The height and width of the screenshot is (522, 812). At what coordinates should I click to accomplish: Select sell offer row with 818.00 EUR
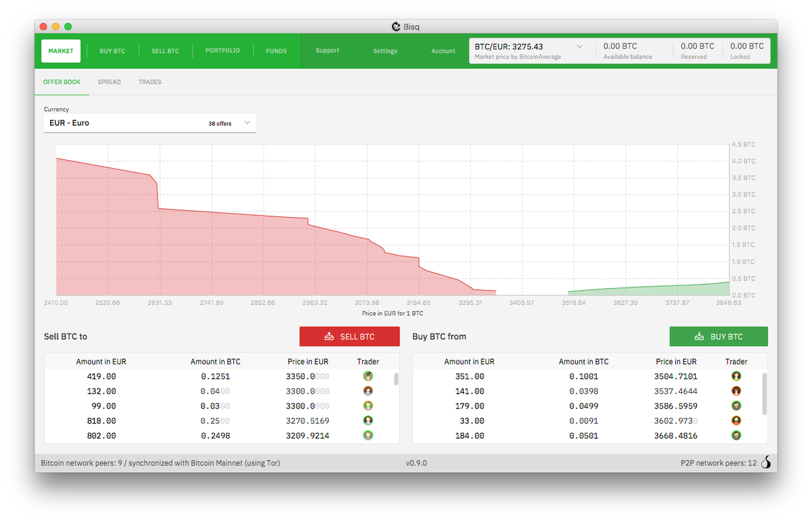pos(219,421)
